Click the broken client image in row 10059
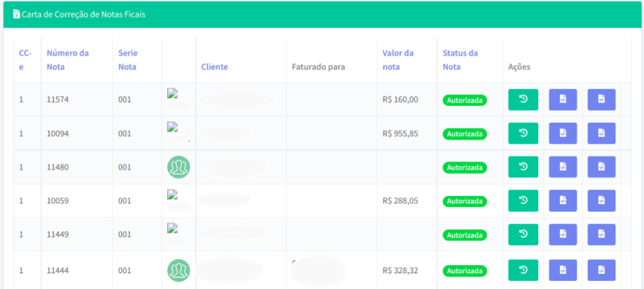The width and height of the screenshot is (644, 289). coord(172,194)
